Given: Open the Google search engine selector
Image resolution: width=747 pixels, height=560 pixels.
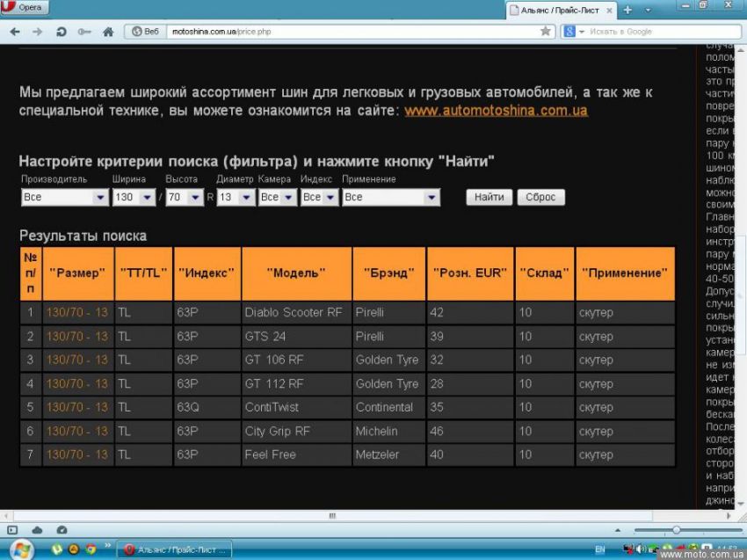Looking at the screenshot, I should pyautogui.click(x=573, y=32).
